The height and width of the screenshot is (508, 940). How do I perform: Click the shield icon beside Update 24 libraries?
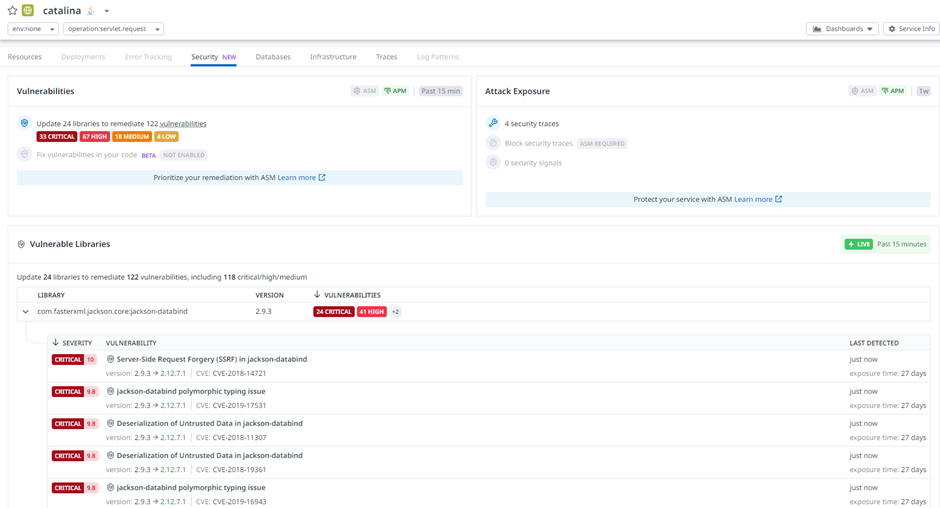(25, 123)
